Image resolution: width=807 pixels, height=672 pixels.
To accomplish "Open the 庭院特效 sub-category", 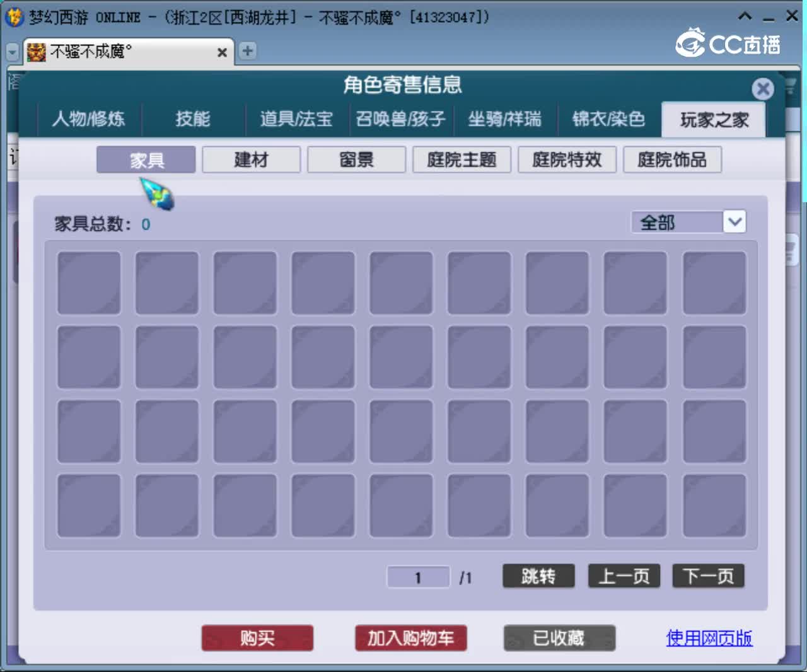I will (567, 160).
